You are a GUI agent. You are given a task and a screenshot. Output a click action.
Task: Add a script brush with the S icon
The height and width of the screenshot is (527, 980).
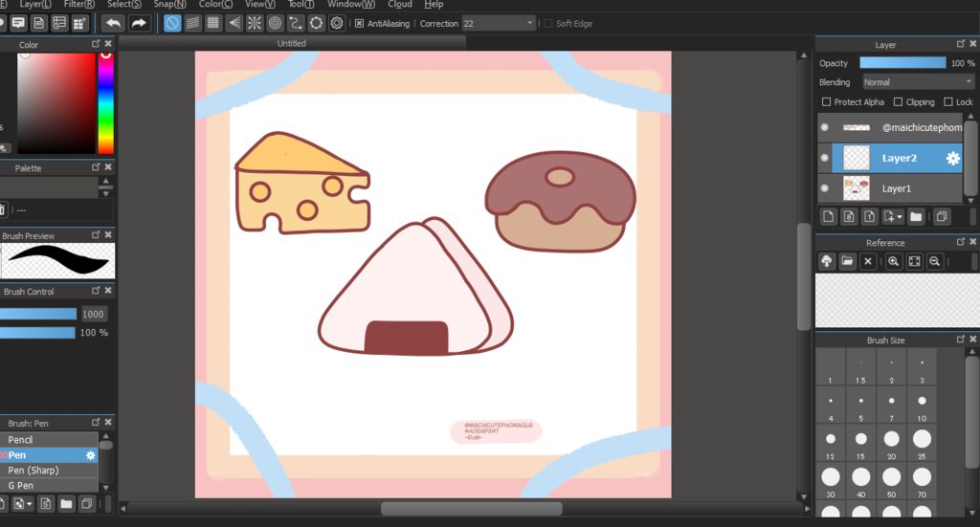pos(46,503)
